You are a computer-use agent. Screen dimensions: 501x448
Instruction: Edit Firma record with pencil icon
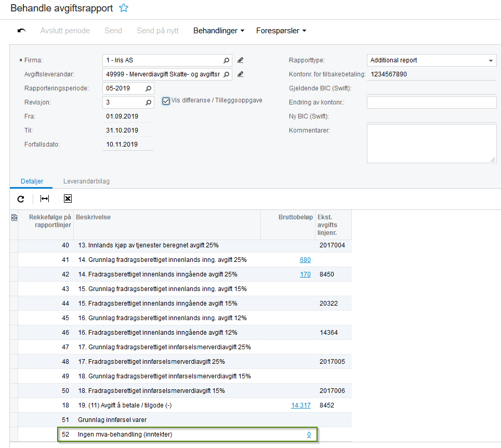click(240, 60)
